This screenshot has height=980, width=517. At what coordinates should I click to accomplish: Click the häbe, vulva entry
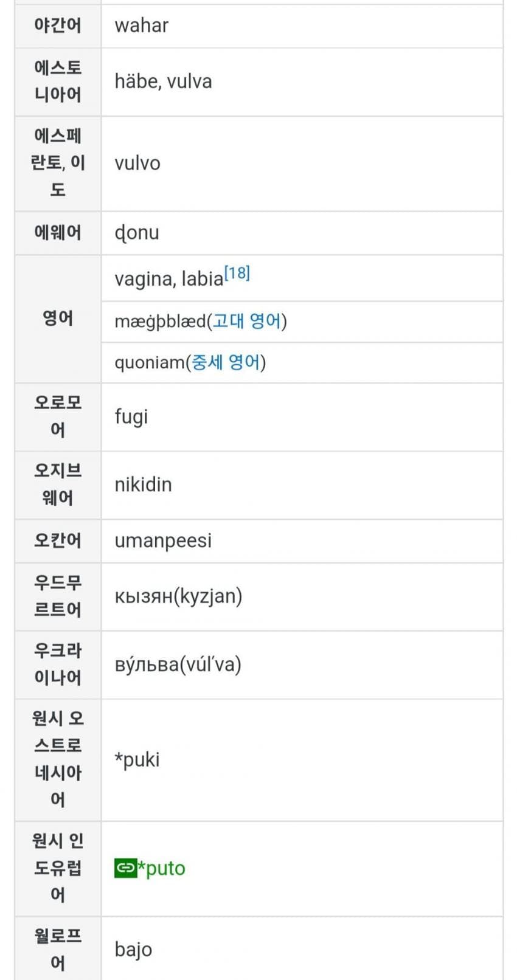tap(163, 81)
